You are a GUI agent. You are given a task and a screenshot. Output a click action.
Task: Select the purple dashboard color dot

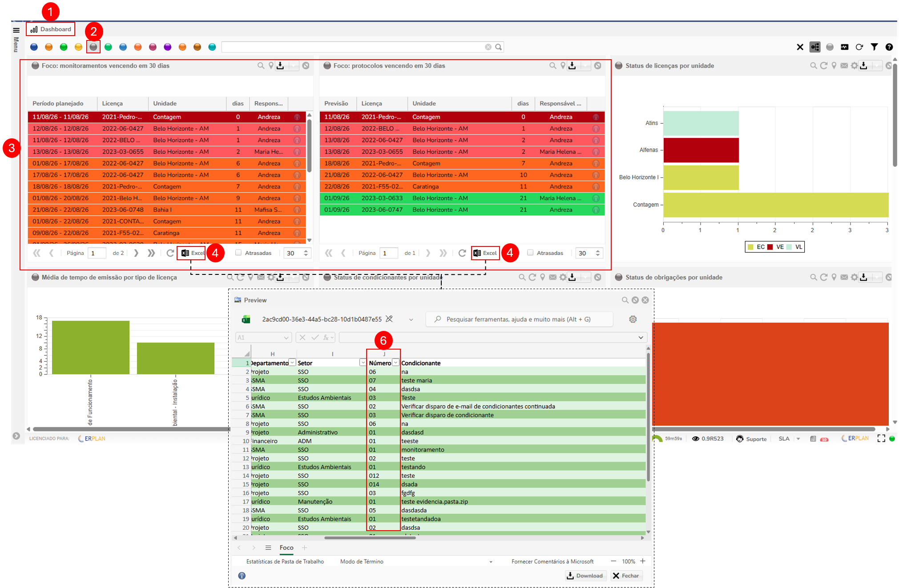[x=168, y=47]
